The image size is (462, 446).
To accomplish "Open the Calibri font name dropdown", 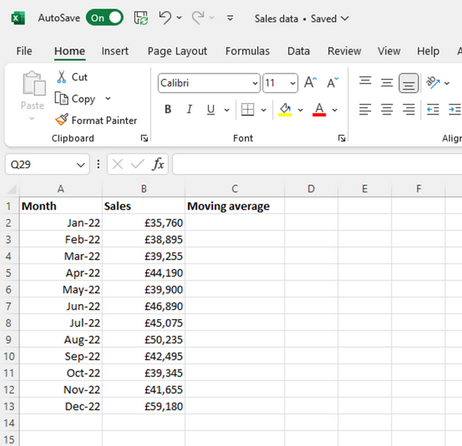I will click(255, 83).
